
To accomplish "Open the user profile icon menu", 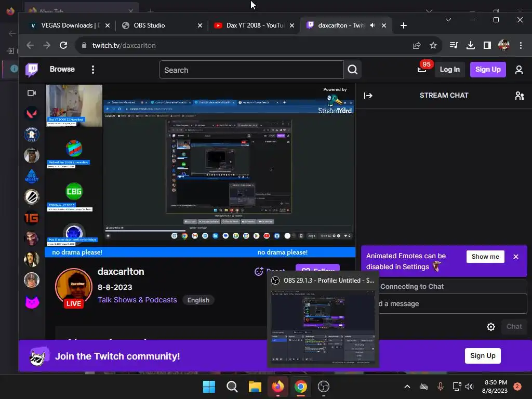I will 519,70.
